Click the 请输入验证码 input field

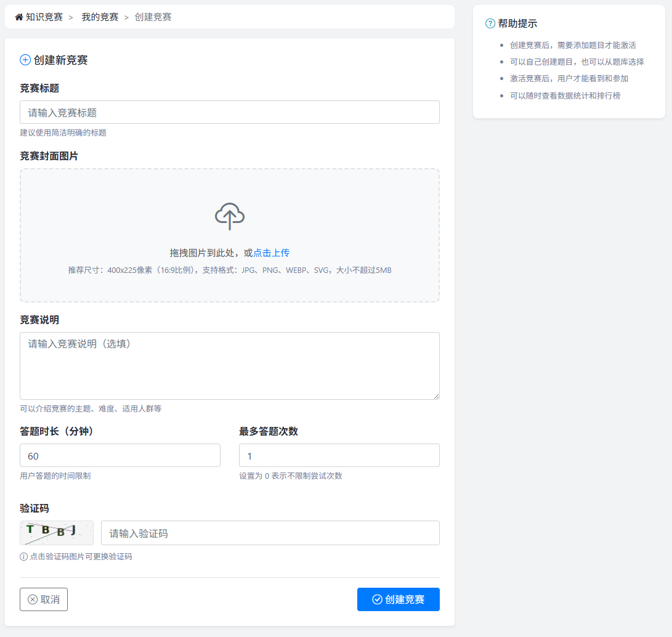point(270,533)
